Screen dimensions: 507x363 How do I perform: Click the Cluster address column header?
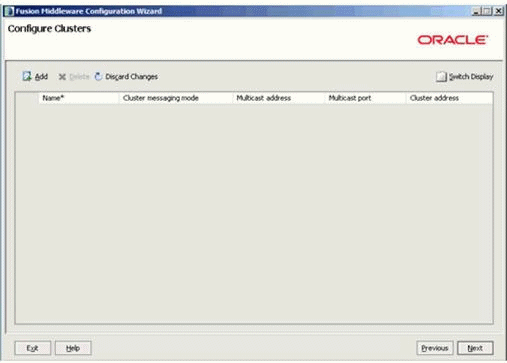[x=449, y=98]
